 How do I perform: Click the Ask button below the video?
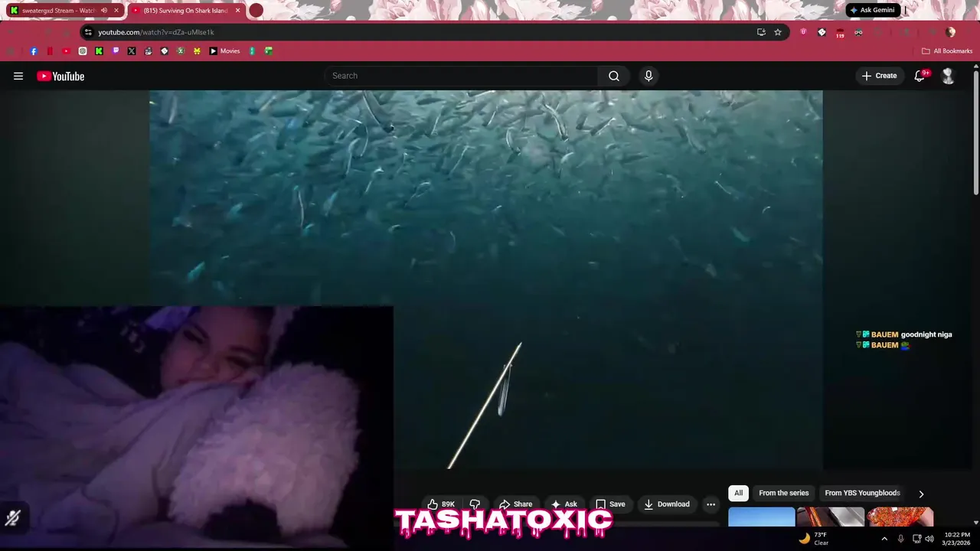point(563,504)
